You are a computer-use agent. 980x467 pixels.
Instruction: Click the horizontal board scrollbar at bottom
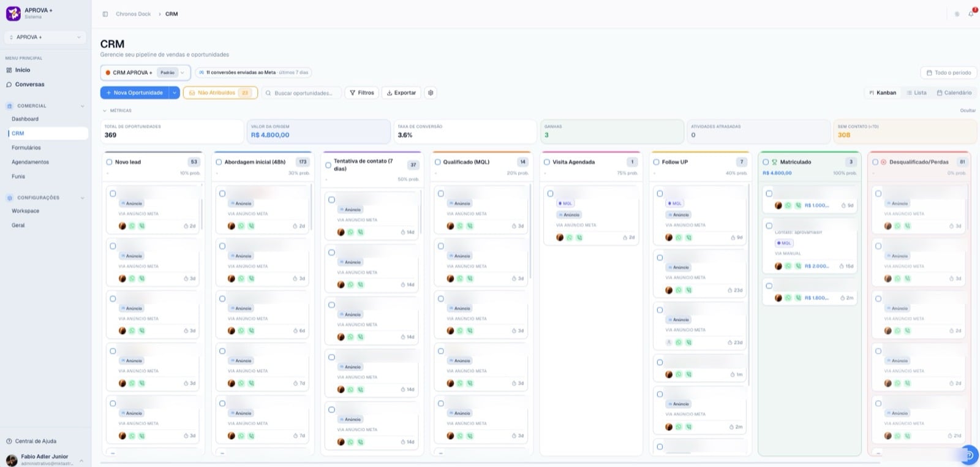coord(490,463)
